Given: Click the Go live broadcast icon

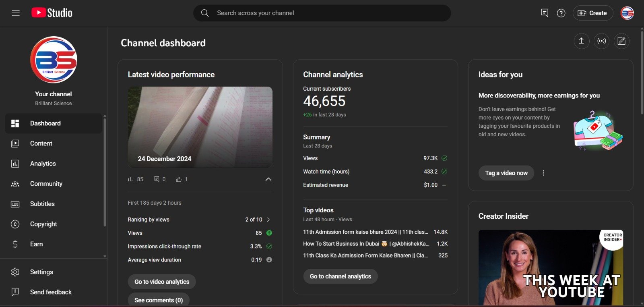Looking at the screenshot, I should tap(601, 41).
